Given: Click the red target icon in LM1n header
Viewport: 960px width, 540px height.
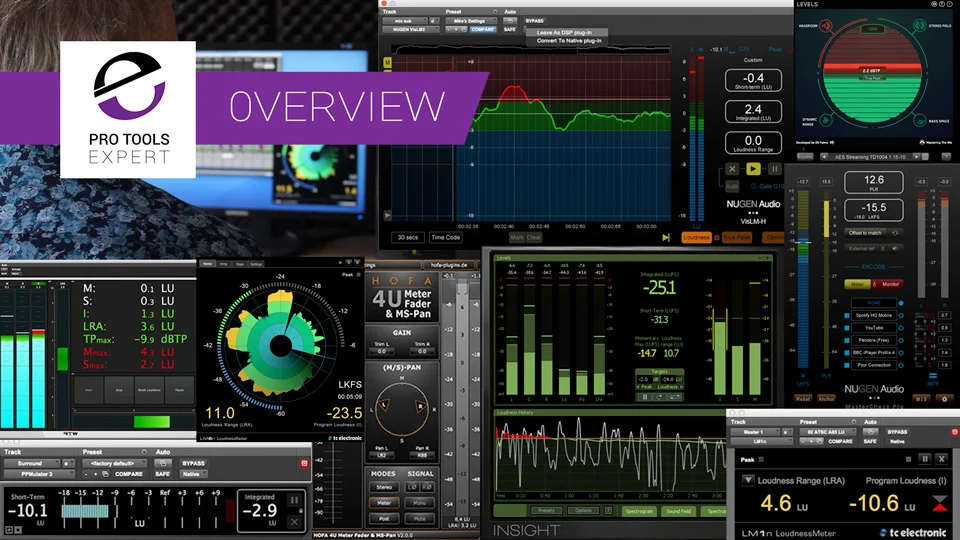Looking at the screenshot, I should pyautogui.click(x=955, y=432).
